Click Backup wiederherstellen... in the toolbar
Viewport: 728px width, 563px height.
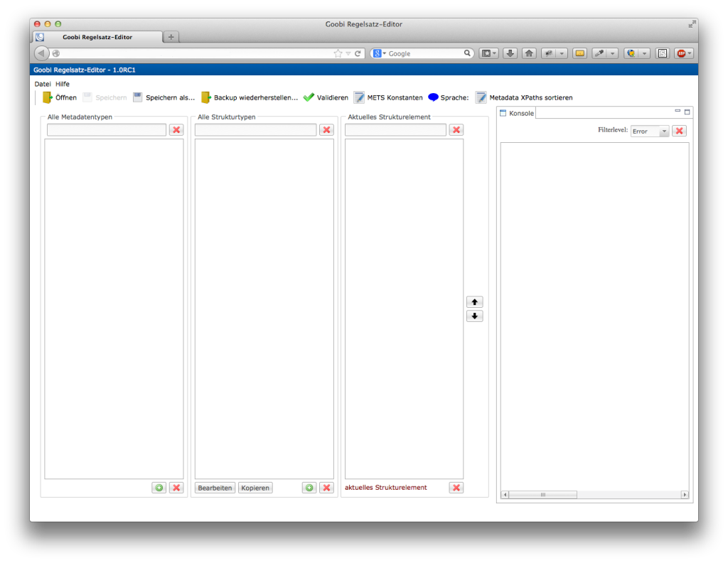pos(250,97)
